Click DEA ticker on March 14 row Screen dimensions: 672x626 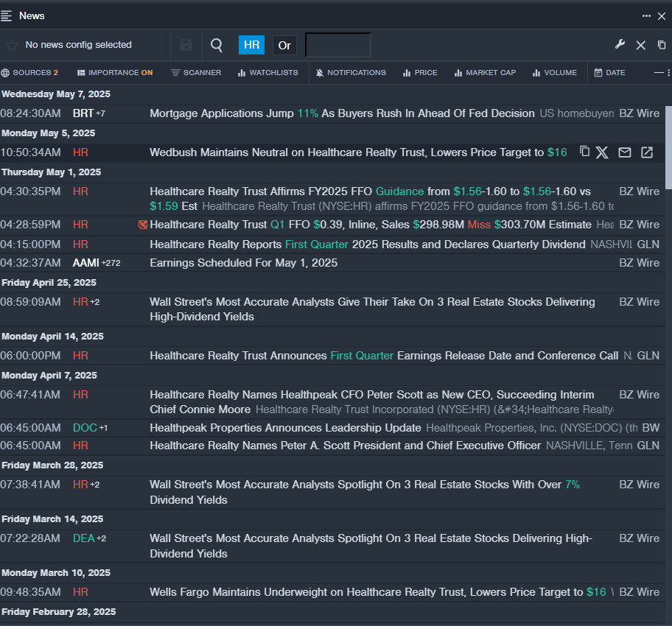pyautogui.click(x=83, y=538)
